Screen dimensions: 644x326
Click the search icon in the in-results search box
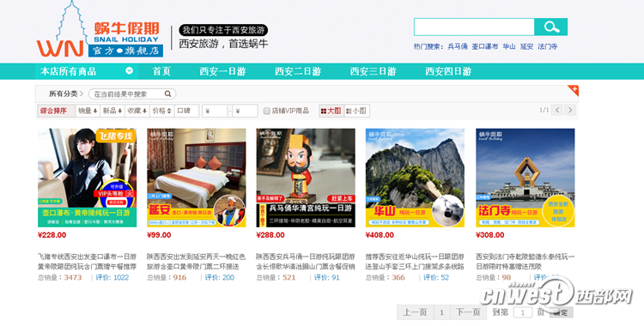(x=167, y=94)
